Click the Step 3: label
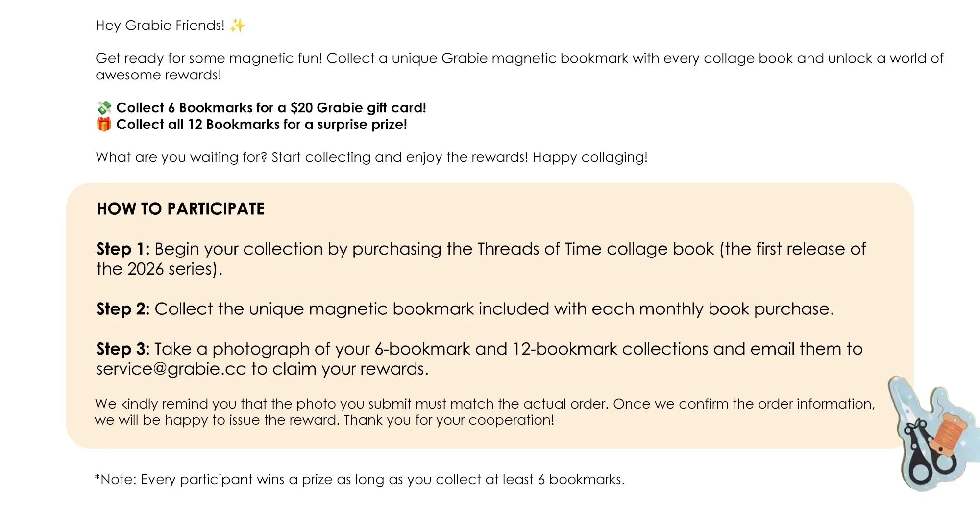Image resolution: width=980 pixels, height=514 pixels. point(123,349)
